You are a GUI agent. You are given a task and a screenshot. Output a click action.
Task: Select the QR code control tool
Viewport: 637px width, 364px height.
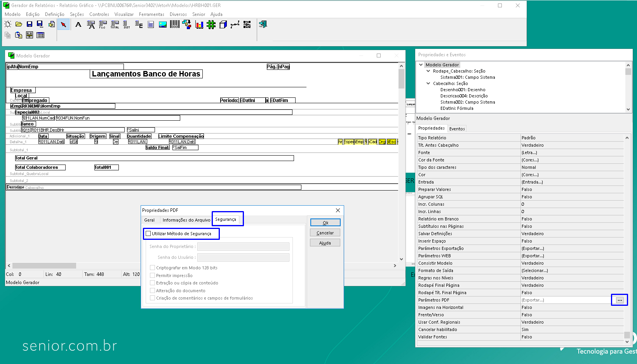click(x=247, y=24)
